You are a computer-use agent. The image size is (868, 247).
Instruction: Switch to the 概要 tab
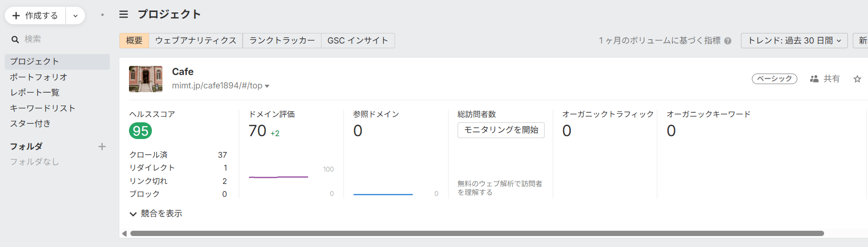pyautogui.click(x=134, y=41)
